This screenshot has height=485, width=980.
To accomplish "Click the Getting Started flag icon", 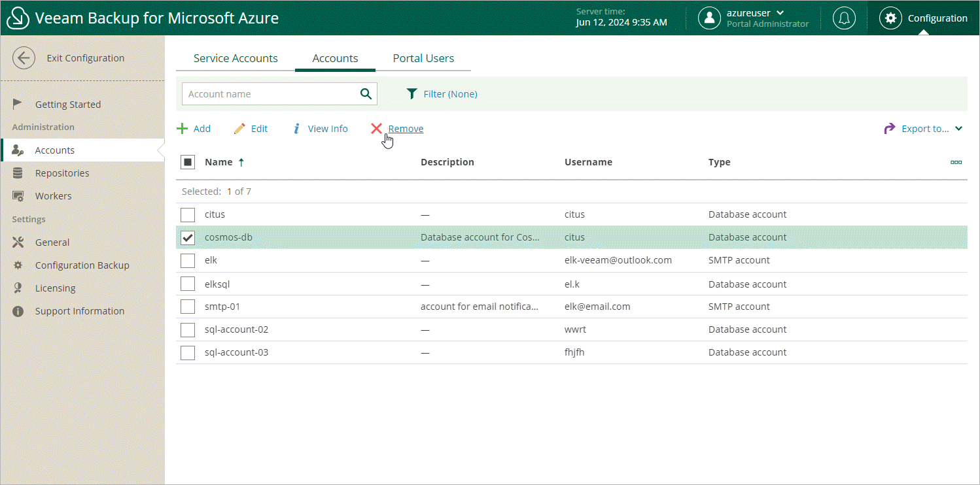I will pyautogui.click(x=18, y=104).
